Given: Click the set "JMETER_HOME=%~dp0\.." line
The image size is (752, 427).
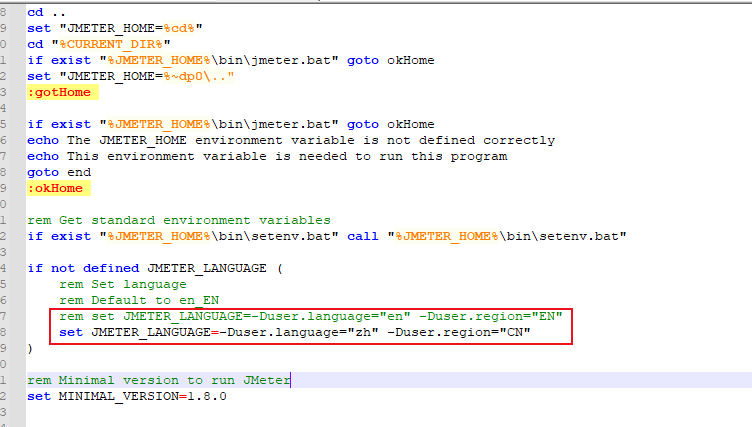Looking at the screenshot, I should [130, 76].
